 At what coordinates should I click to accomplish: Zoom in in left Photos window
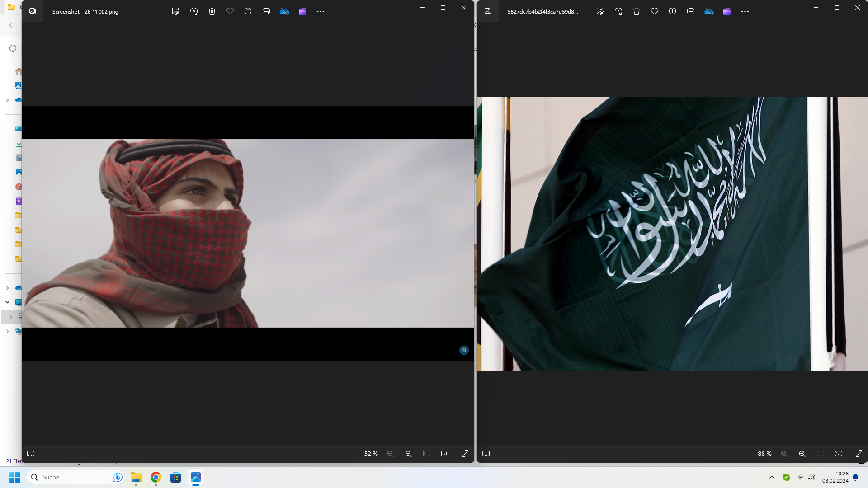click(x=409, y=454)
